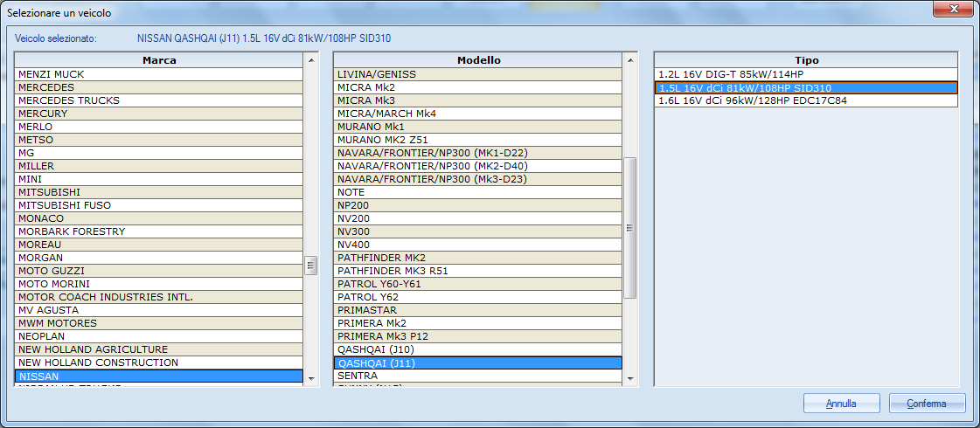This screenshot has width=980, height=428.
Task: Click the Modello column header
Action: point(478,60)
